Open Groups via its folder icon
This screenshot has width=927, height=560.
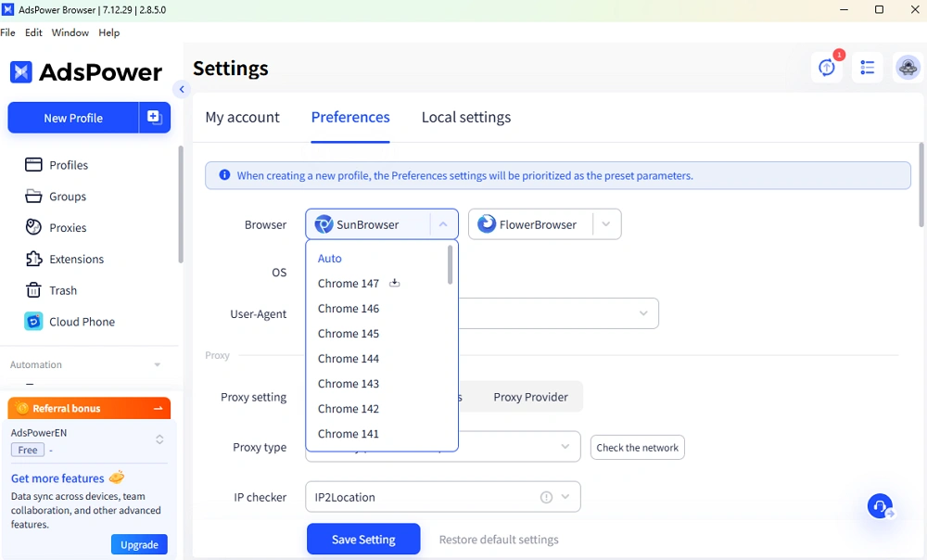(x=33, y=196)
